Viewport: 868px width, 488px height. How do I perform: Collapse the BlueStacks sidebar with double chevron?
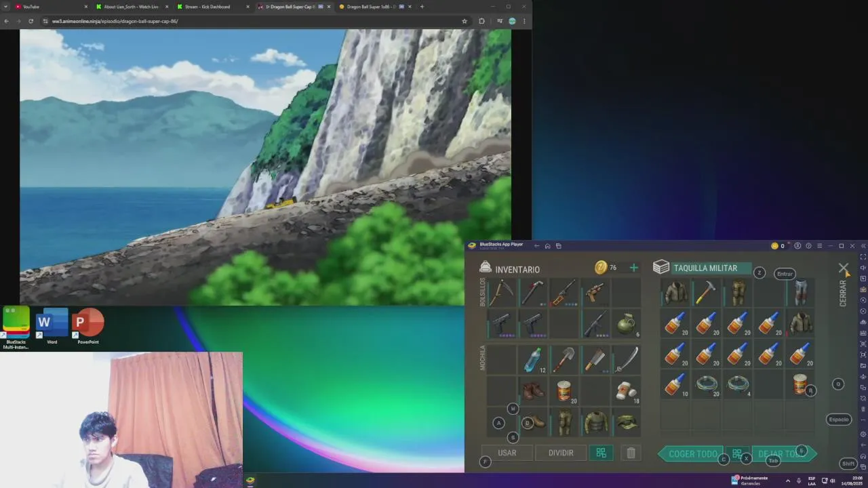click(863, 245)
